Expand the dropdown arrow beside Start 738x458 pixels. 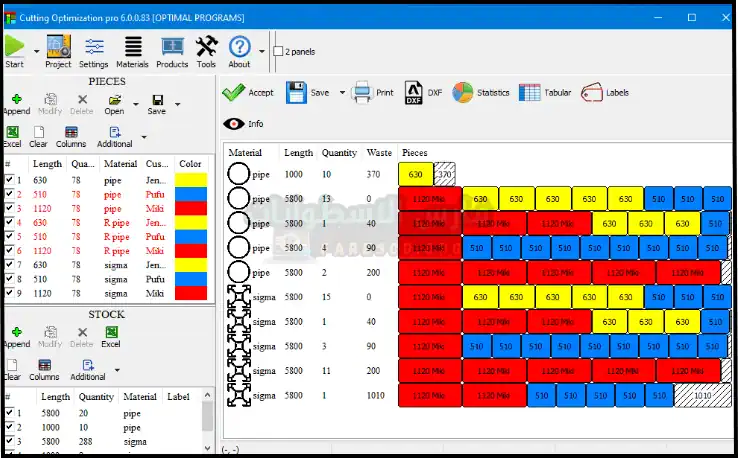pyautogui.click(x=37, y=51)
